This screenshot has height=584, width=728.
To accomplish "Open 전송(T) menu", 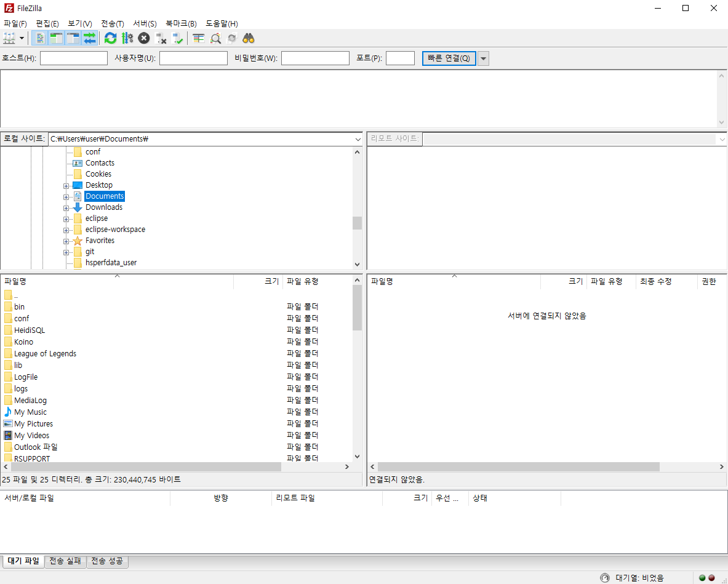I will (x=113, y=23).
